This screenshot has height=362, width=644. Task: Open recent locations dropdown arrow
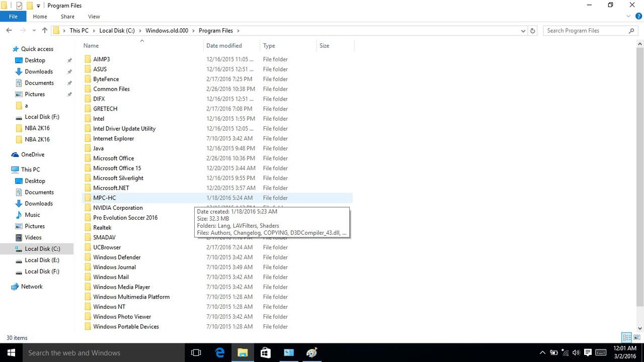34,31
